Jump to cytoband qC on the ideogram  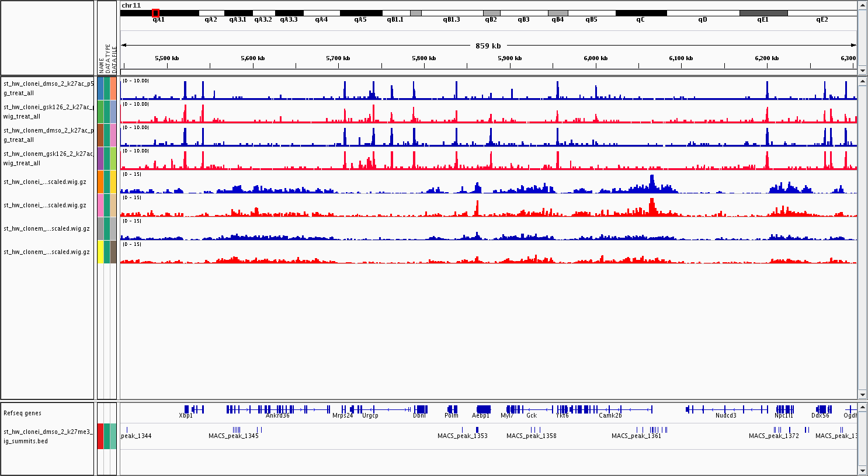pos(641,13)
